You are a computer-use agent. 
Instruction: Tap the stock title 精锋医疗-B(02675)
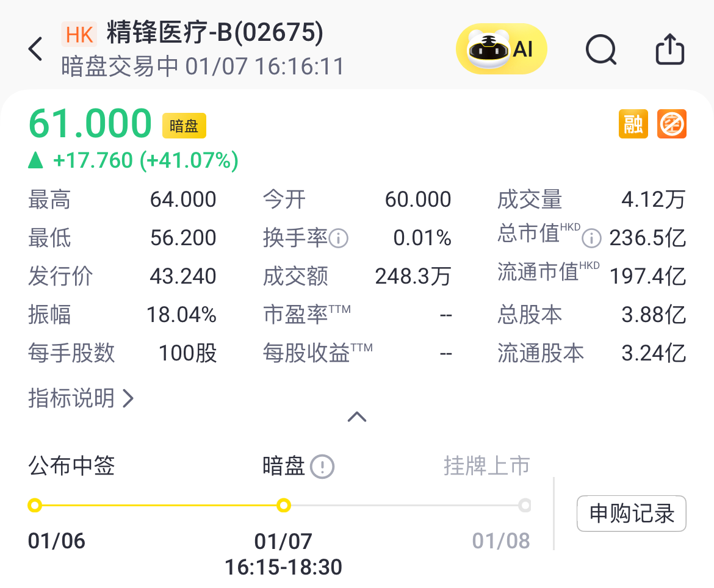(215, 33)
